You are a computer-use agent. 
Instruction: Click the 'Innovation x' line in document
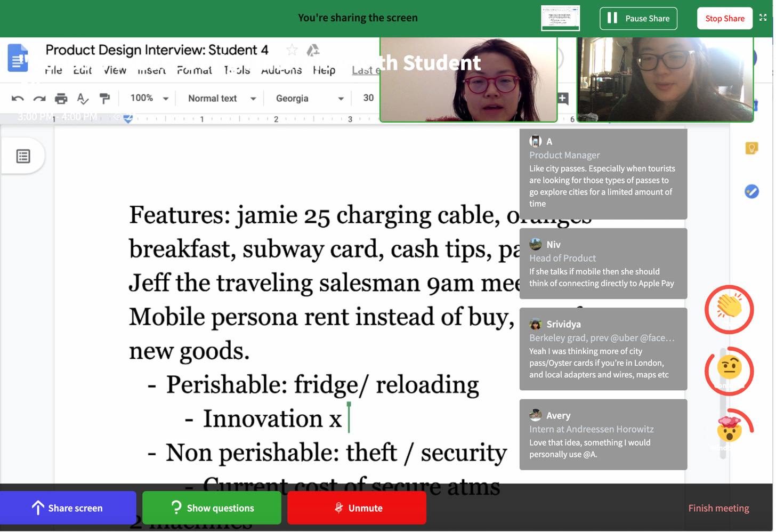(272, 418)
